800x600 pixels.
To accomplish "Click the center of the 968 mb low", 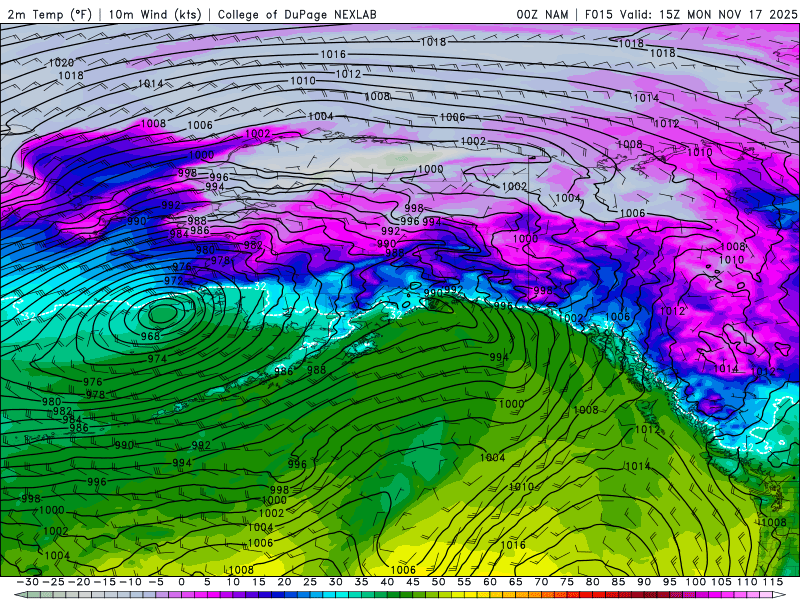I will point(163,313).
